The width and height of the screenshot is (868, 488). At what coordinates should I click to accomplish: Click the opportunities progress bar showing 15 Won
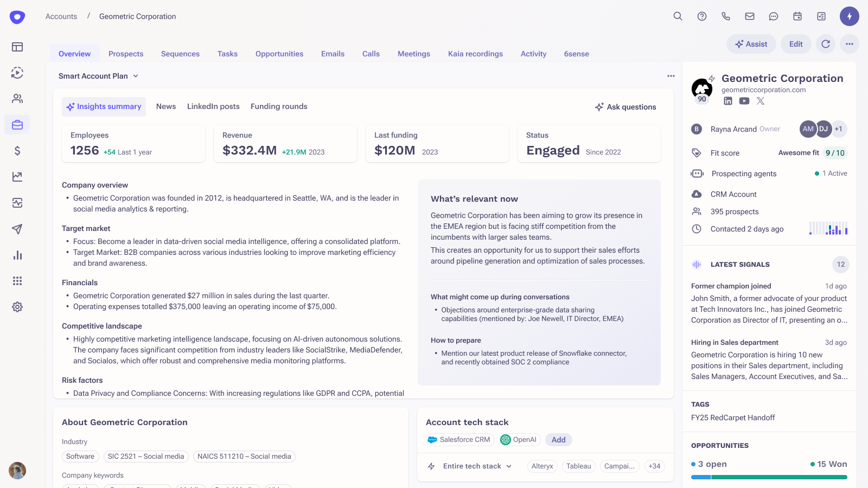[769, 477]
